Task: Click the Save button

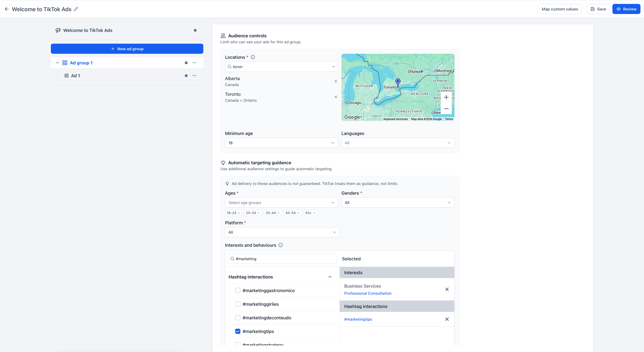Action: click(598, 9)
